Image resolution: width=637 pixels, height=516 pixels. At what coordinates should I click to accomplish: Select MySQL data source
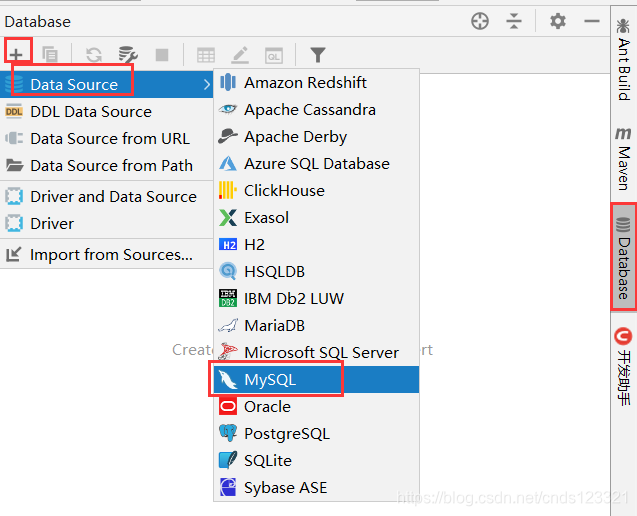point(316,379)
